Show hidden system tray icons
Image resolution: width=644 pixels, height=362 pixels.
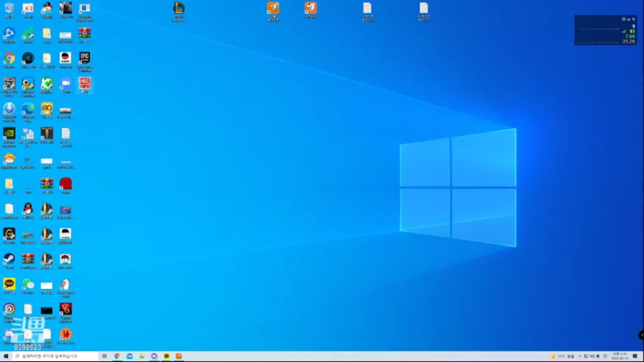(x=580, y=356)
